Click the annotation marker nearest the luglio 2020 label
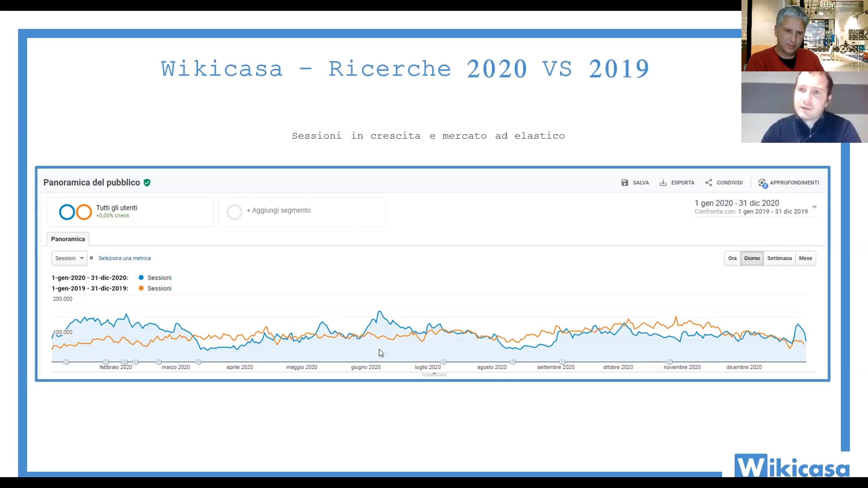The width and height of the screenshot is (868, 488). coord(443,362)
